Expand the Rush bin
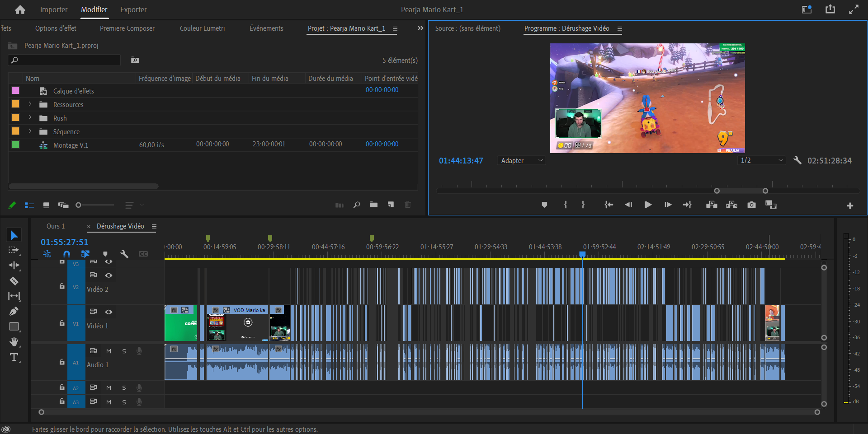The height and width of the screenshot is (434, 868). 30,118
